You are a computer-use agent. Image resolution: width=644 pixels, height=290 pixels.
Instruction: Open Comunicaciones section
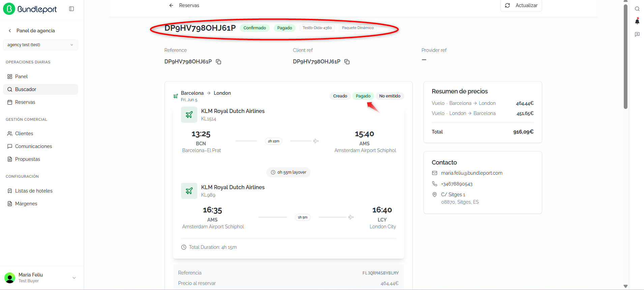pyautogui.click(x=40, y=146)
